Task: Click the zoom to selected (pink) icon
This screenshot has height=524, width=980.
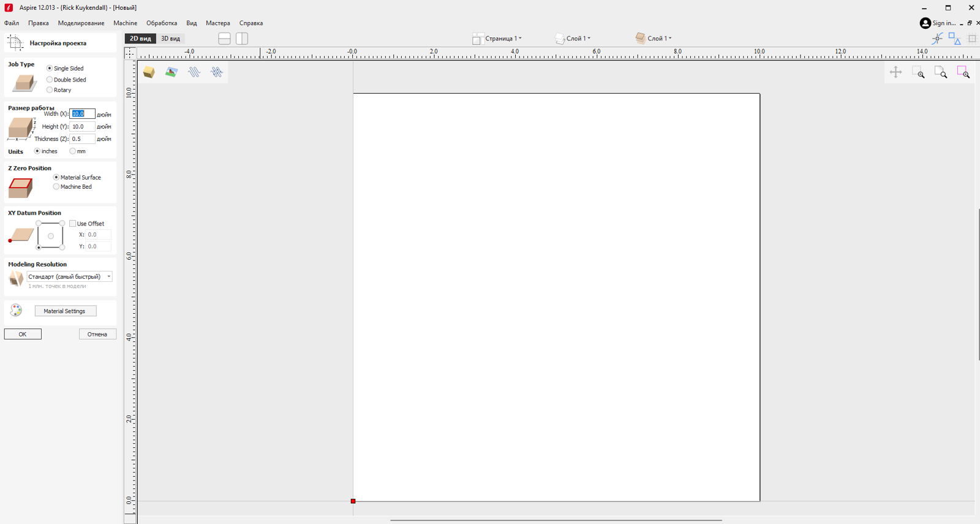Action: coord(963,72)
